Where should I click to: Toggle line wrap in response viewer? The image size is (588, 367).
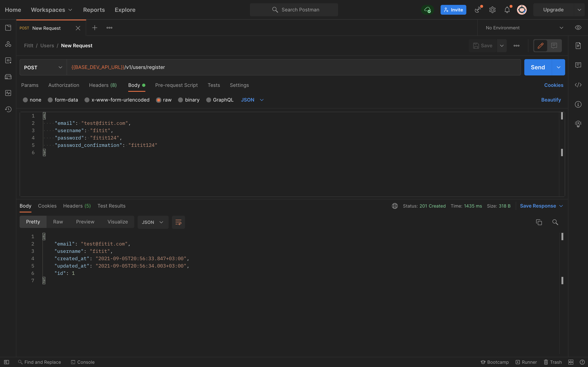coord(178,222)
